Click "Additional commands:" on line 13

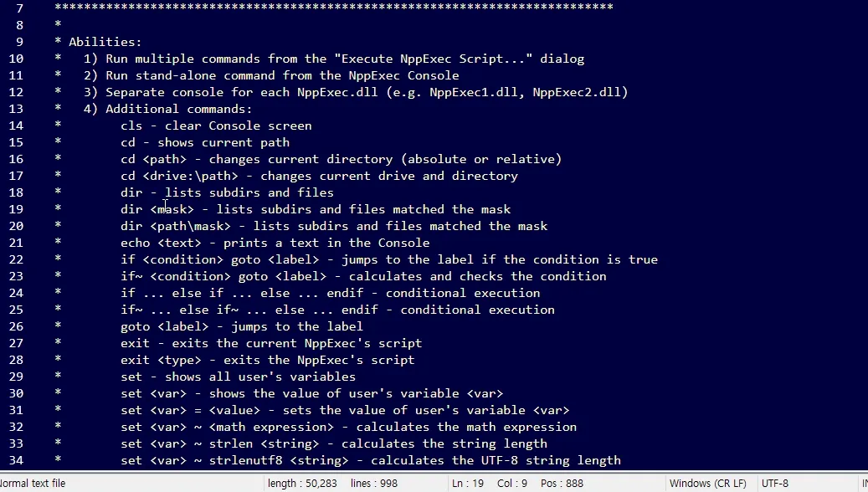click(179, 109)
